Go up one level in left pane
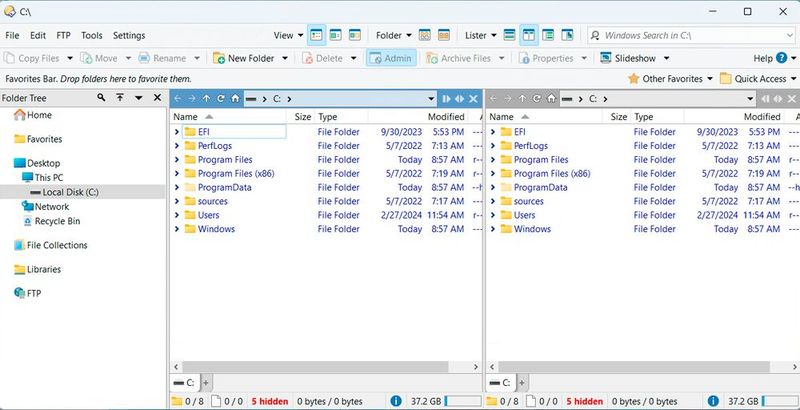The width and height of the screenshot is (800, 410). click(206, 99)
